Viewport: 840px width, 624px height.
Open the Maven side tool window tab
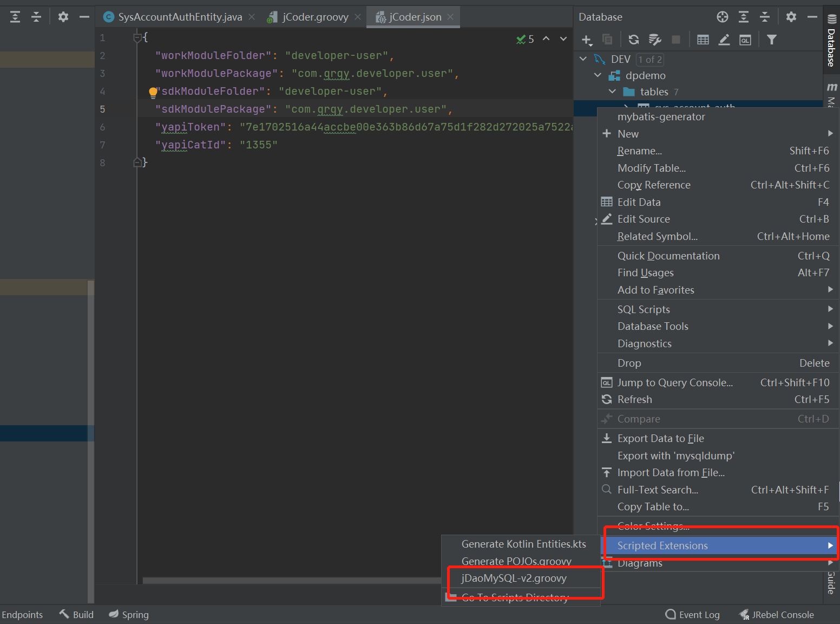pos(831,95)
